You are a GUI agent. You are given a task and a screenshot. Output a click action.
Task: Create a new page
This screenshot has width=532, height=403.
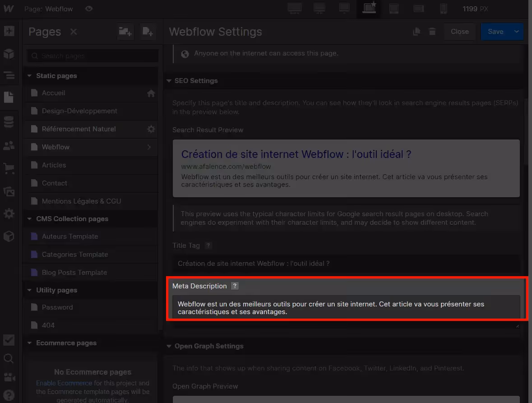[x=148, y=32]
